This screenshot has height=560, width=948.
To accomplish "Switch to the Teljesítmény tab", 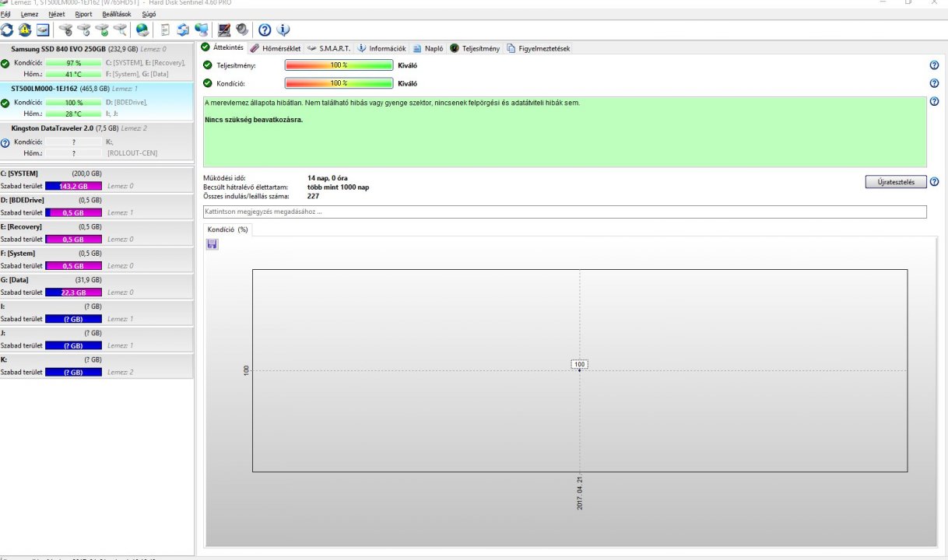I will [x=475, y=48].
